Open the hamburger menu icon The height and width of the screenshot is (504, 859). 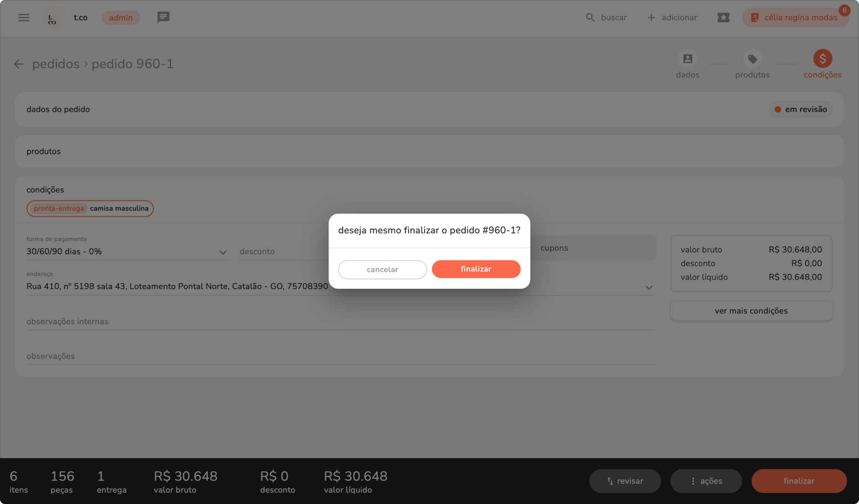point(24,17)
